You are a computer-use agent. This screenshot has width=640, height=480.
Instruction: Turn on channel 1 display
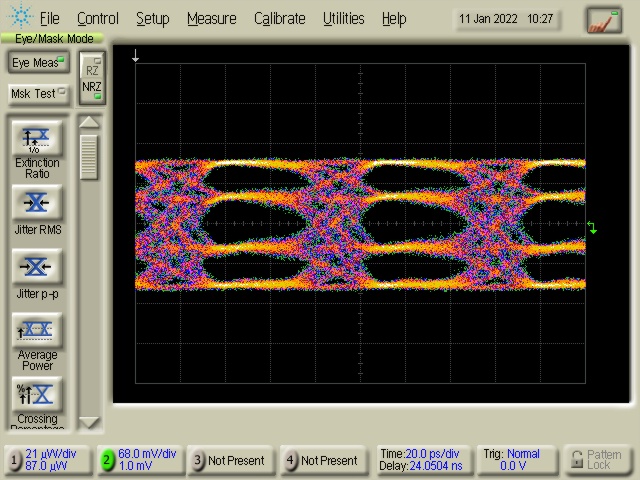pos(14,460)
